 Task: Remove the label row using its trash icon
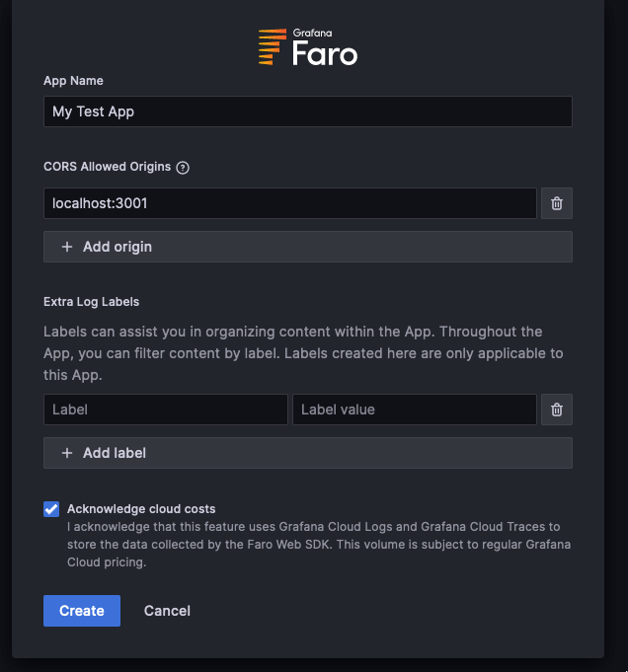pos(557,410)
